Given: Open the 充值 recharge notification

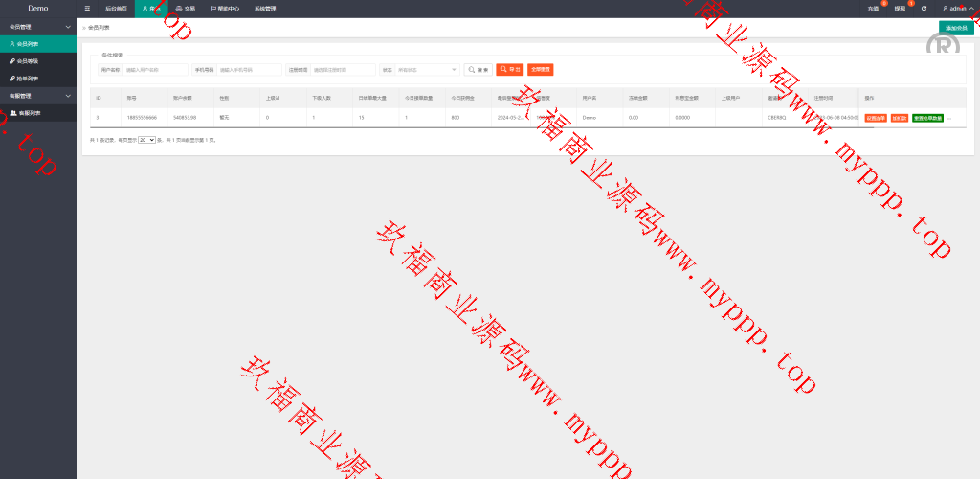Looking at the screenshot, I should point(873,8).
